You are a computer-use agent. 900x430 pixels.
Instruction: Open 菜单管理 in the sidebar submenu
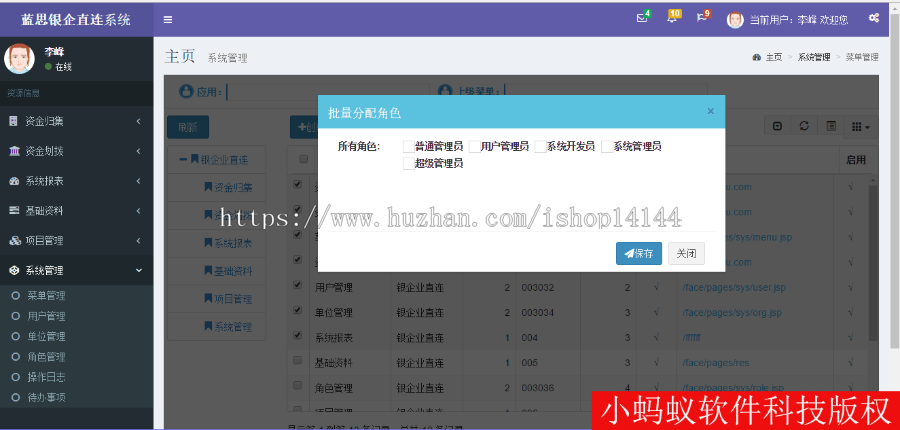[x=46, y=296]
